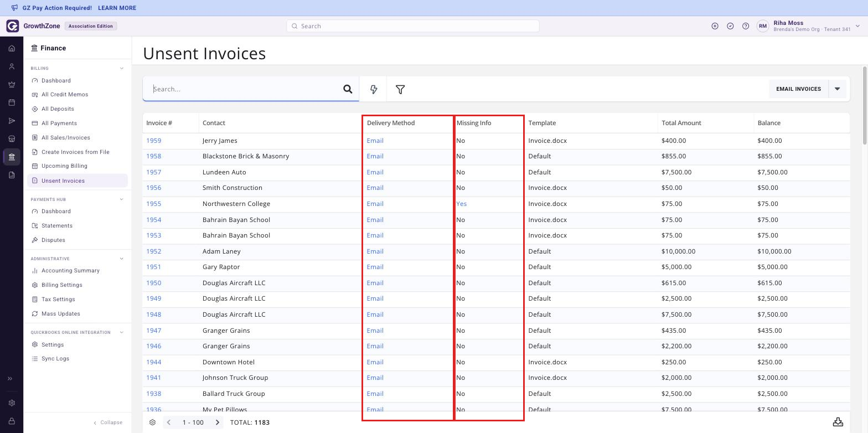Open the Settings gear in left rail
This screenshot has height=433, width=868.
[12, 403]
